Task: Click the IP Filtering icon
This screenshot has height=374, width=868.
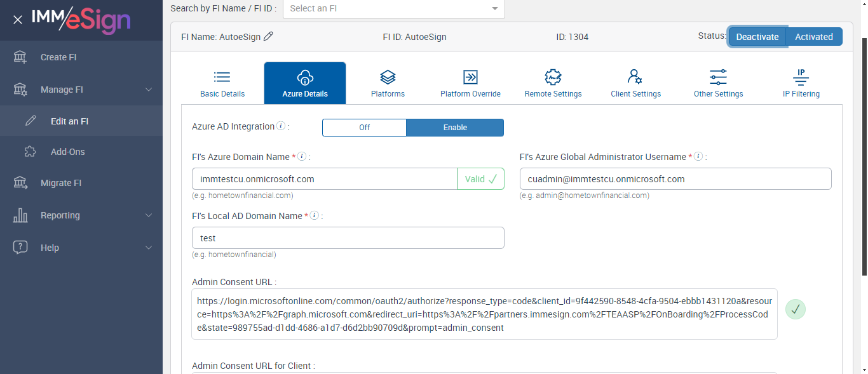Action: 801,77
